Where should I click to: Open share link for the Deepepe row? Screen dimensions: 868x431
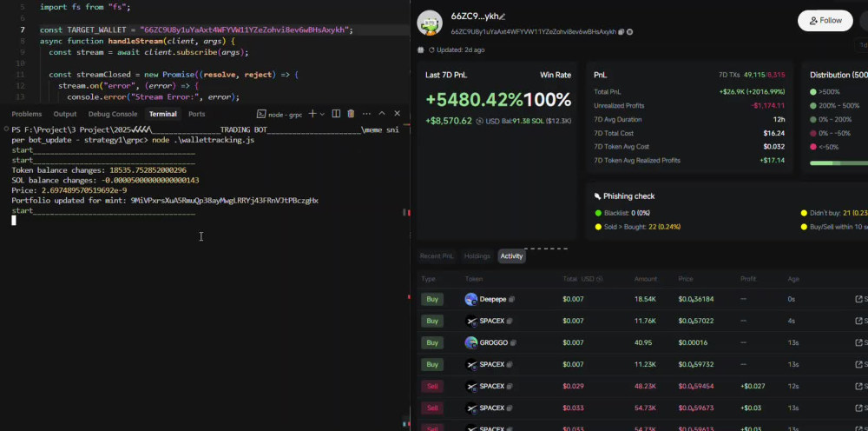859,299
